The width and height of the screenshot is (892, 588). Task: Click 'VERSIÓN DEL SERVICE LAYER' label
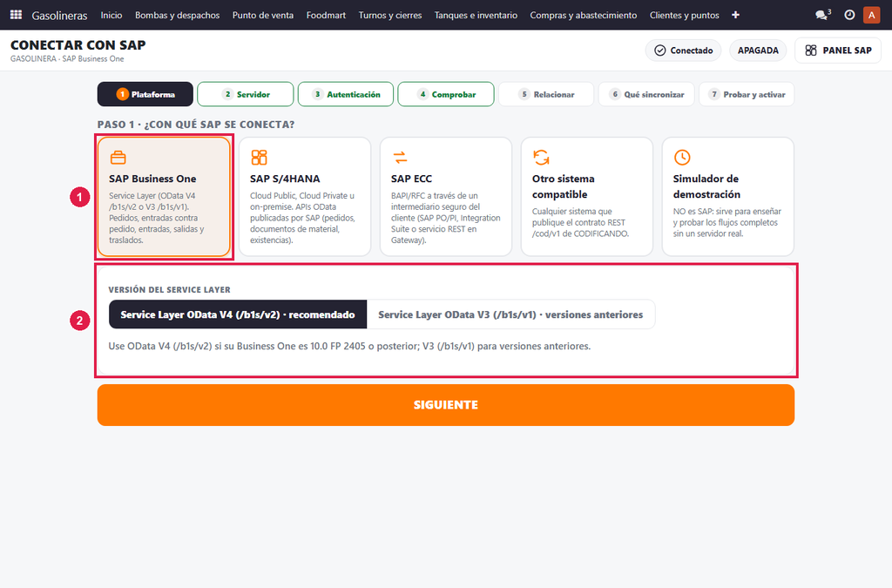170,289
